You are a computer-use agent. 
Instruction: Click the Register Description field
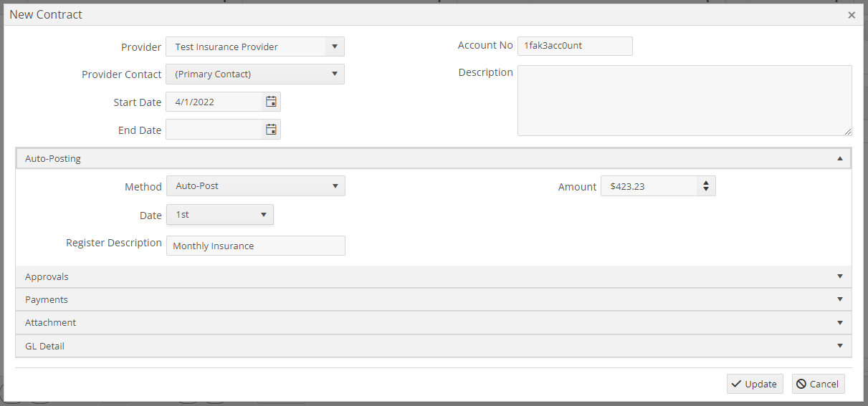point(256,246)
